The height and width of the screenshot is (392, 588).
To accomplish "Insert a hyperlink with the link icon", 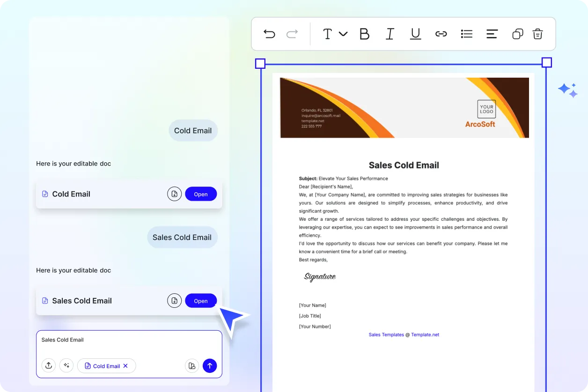I will pyautogui.click(x=441, y=34).
